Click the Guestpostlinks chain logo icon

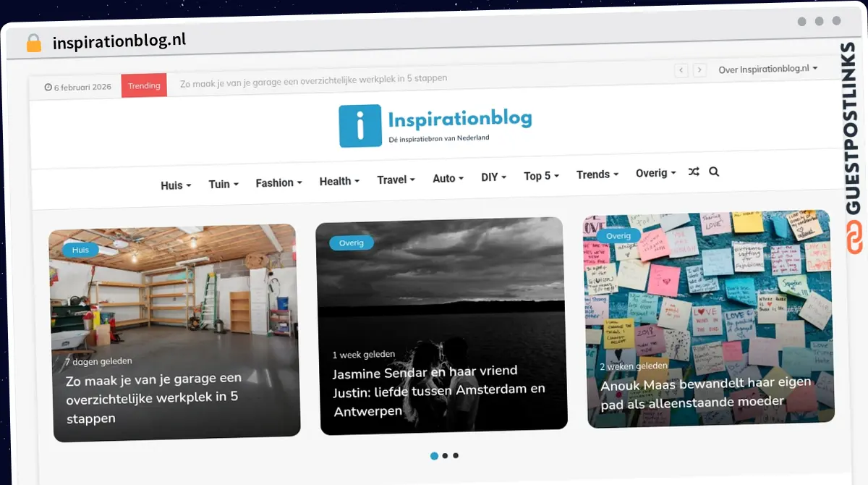[x=855, y=239]
